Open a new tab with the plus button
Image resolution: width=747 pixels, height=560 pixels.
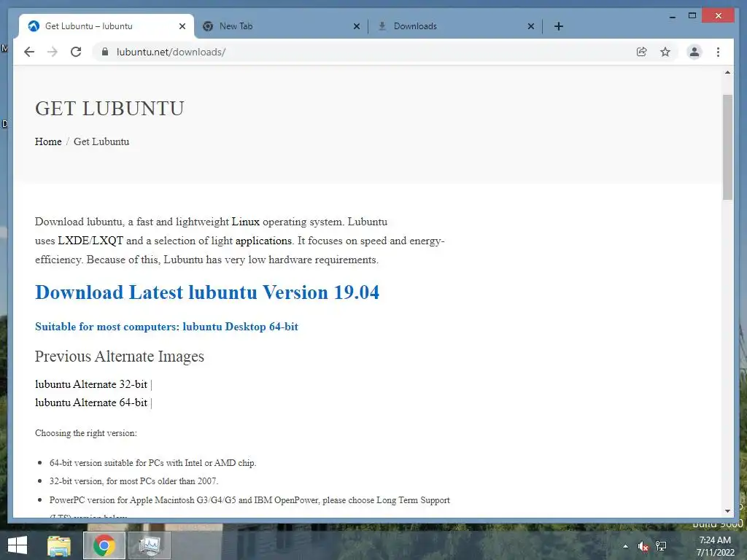559,26
